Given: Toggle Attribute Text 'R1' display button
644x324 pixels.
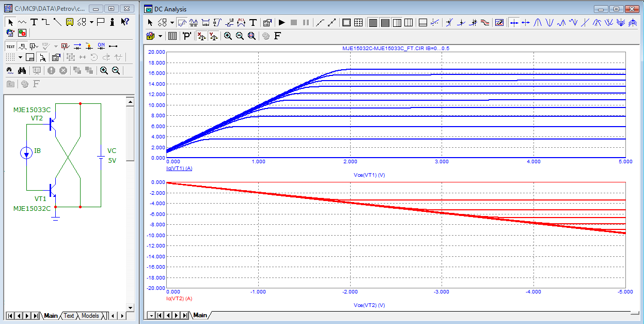Looking at the screenshot, I should coord(22,47).
